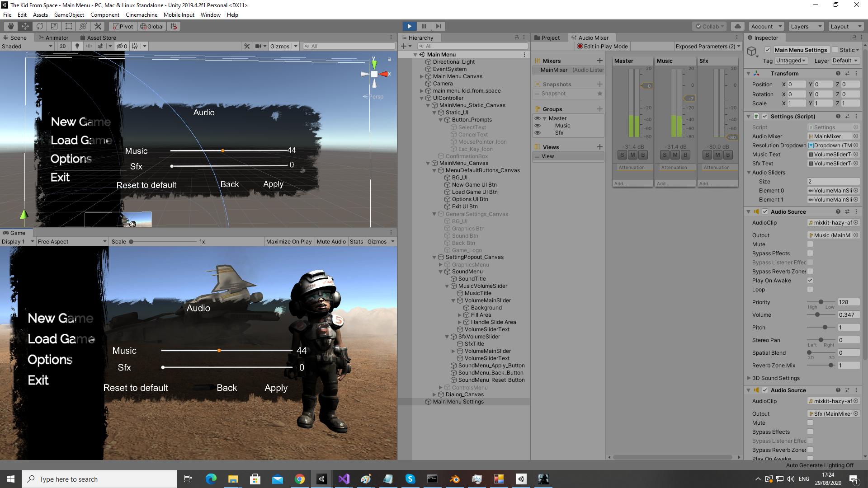Click Maximize On Play button
The width and height of the screenshot is (868, 488).
point(288,242)
